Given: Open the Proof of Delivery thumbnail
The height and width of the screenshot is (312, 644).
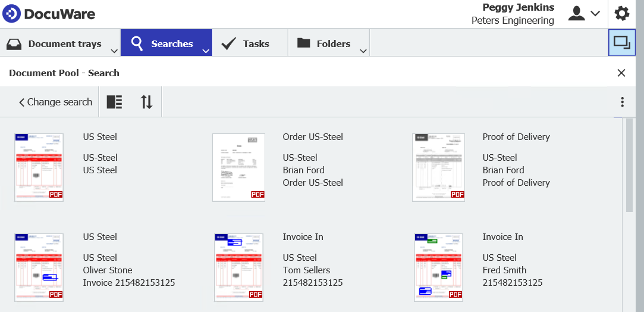Looking at the screenshot, I should click(x=439, y=167).
